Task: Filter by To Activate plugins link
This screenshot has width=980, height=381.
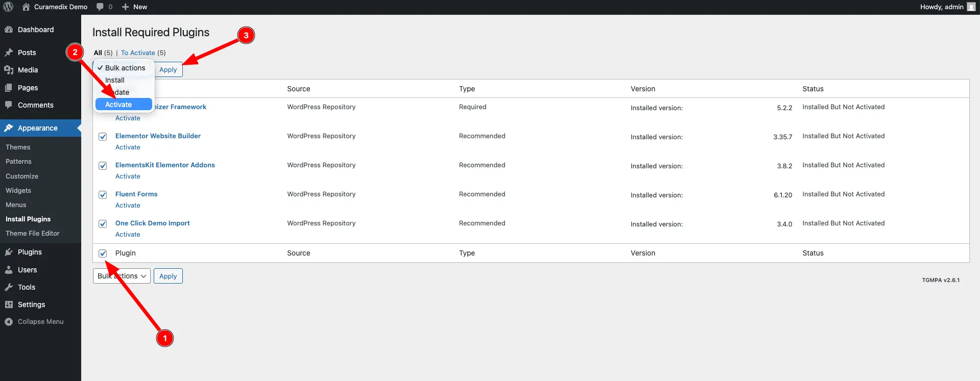Action: (138, 53)
